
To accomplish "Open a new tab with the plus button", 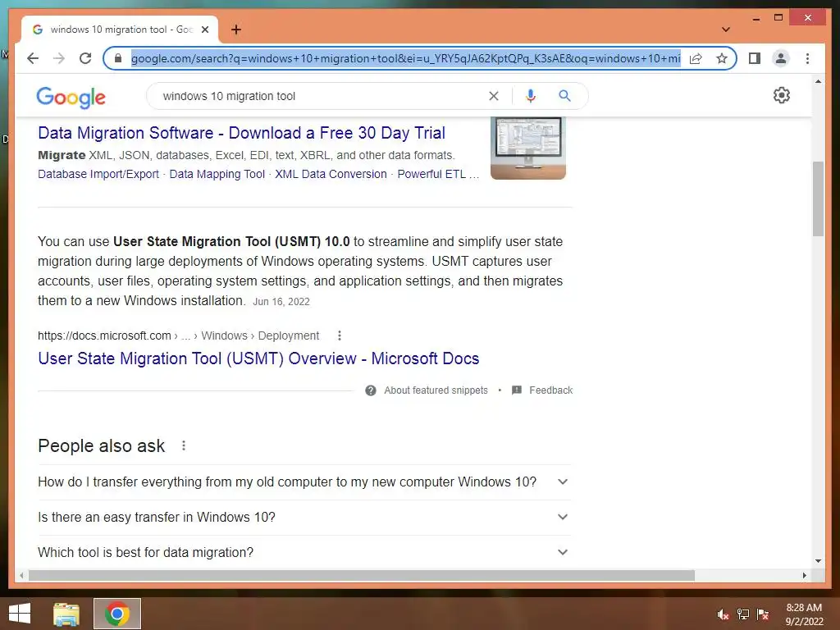I will coord(236,30).
